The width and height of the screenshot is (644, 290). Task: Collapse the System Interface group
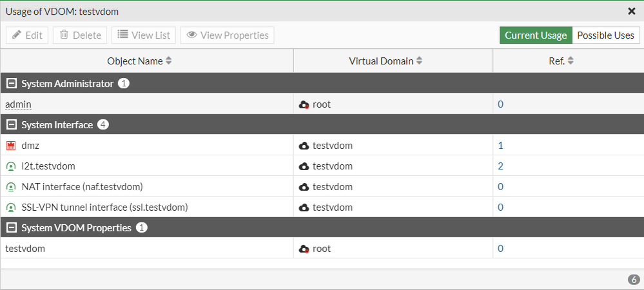point(11,125)
